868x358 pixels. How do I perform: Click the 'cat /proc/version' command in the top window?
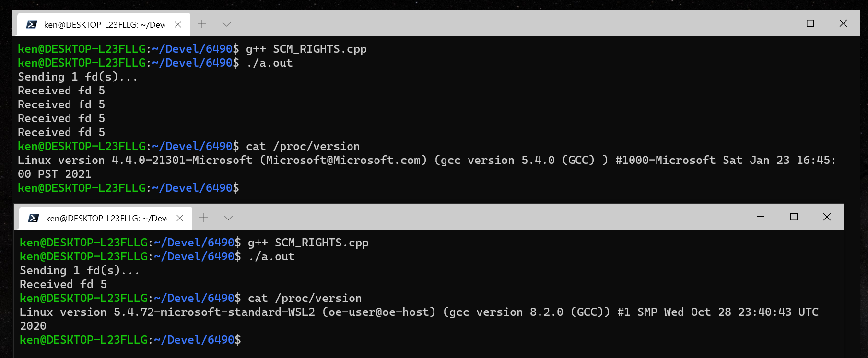coord(303,146)
